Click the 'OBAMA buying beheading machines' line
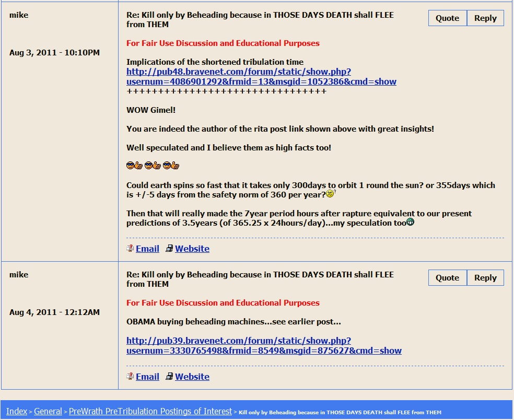This screenshot has height=420, width=514. (233, 322)
